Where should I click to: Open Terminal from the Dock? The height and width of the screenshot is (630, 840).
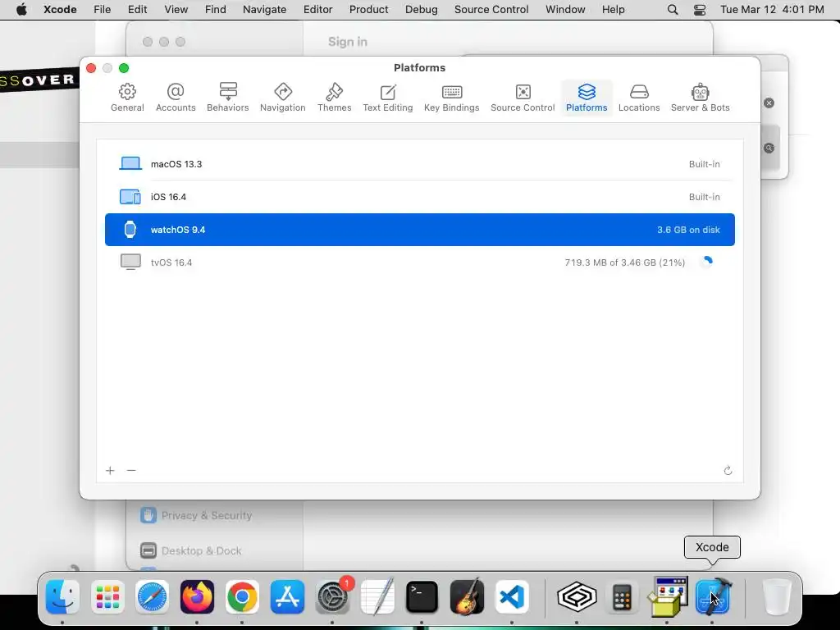(422, 596)
